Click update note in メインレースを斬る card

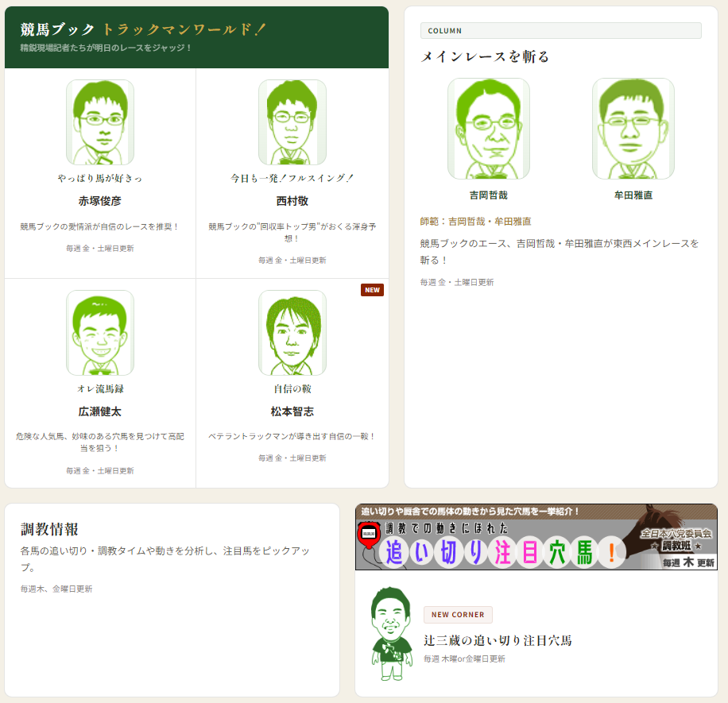tap(457, 282)
